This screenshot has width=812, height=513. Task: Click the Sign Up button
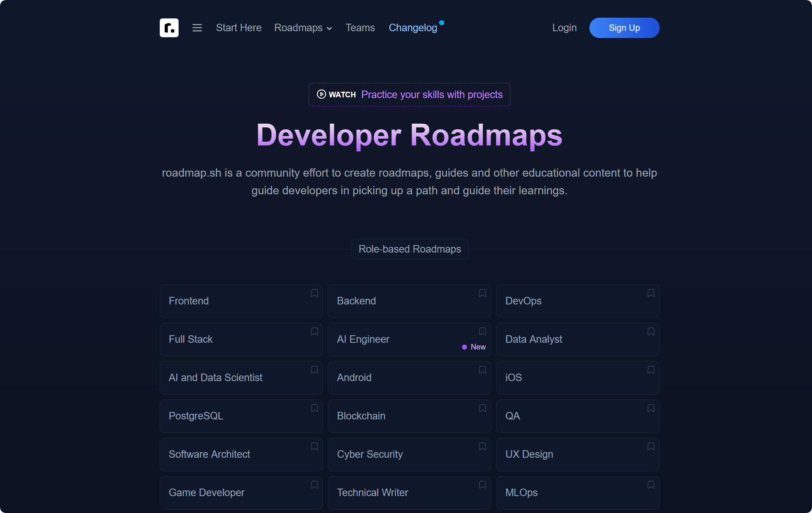click(624, 28)
